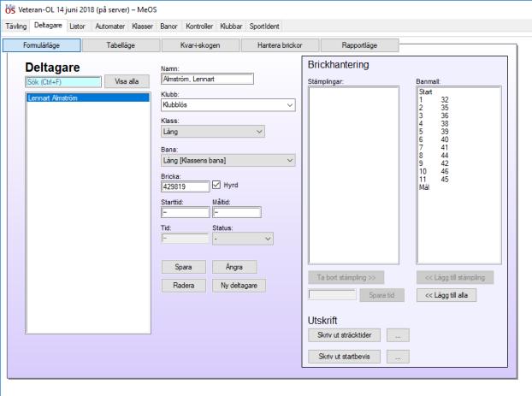
Task: Click the Spara button
Action: point(184,267)
